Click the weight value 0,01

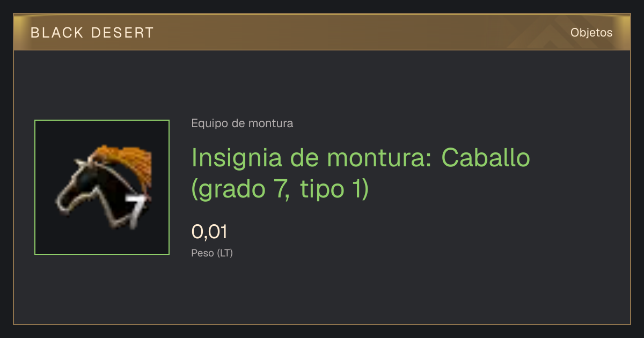point(209,232)
